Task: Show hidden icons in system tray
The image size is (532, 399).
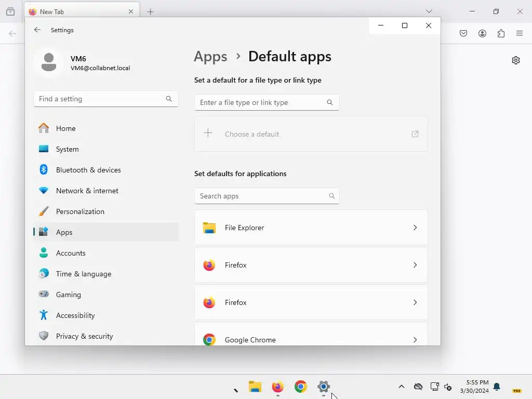Action: click(402, 387)
